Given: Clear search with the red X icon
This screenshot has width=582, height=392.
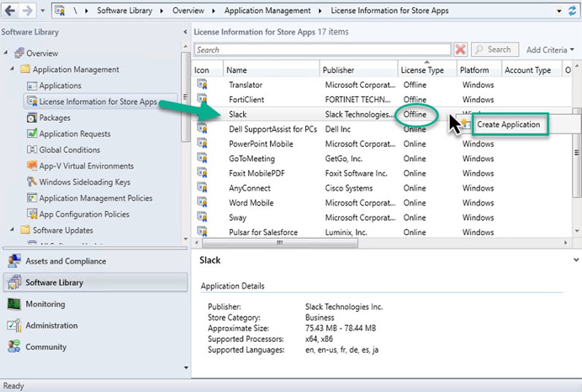Looking at the screenshot, I should pyautogui.click(x=460, y=50).
